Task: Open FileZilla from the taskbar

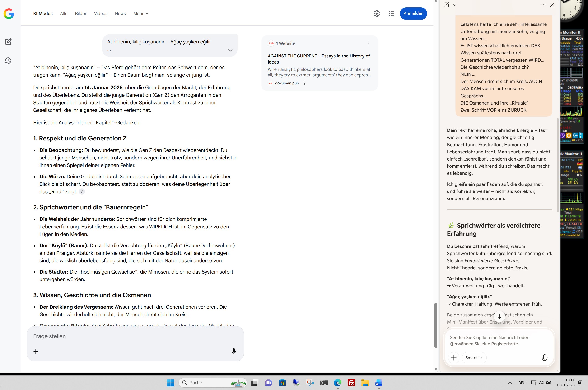Action: 351,382
